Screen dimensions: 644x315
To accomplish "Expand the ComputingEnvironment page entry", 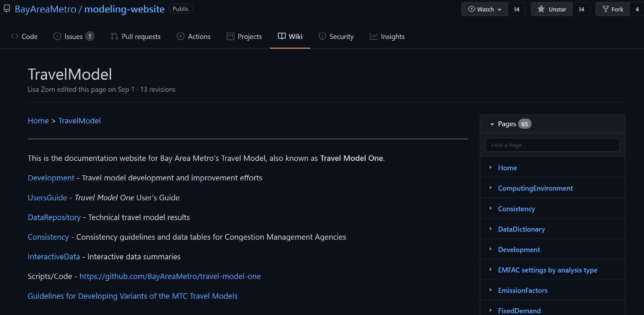I will 490,188.
